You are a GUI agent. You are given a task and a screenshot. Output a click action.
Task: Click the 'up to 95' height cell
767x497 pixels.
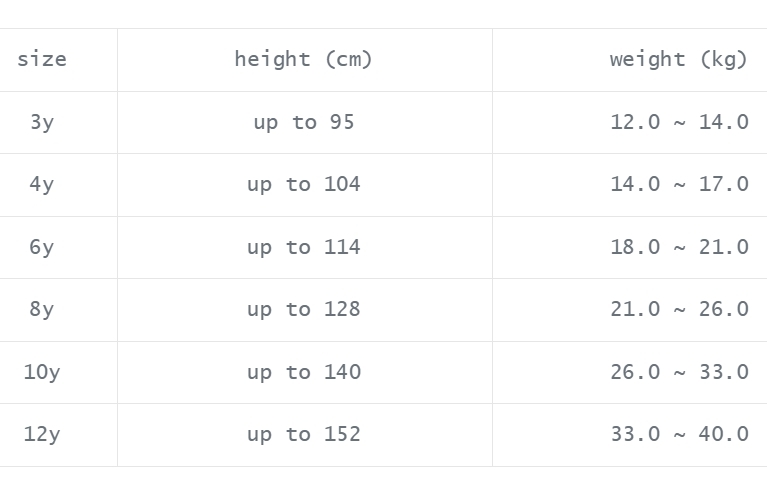pos(303,122)
